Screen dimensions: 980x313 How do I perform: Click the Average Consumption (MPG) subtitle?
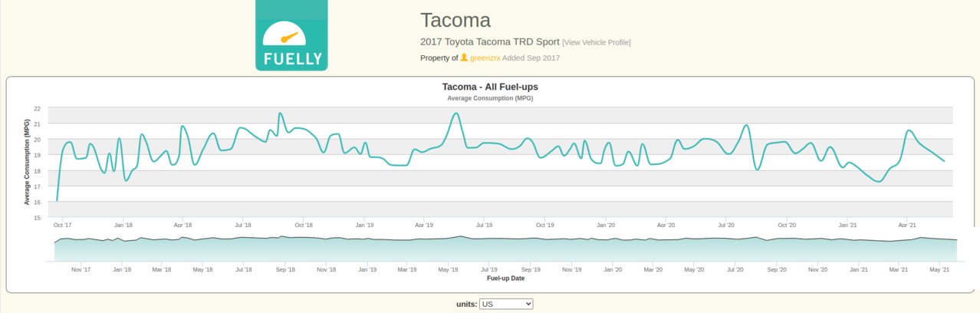coord(490,98)
